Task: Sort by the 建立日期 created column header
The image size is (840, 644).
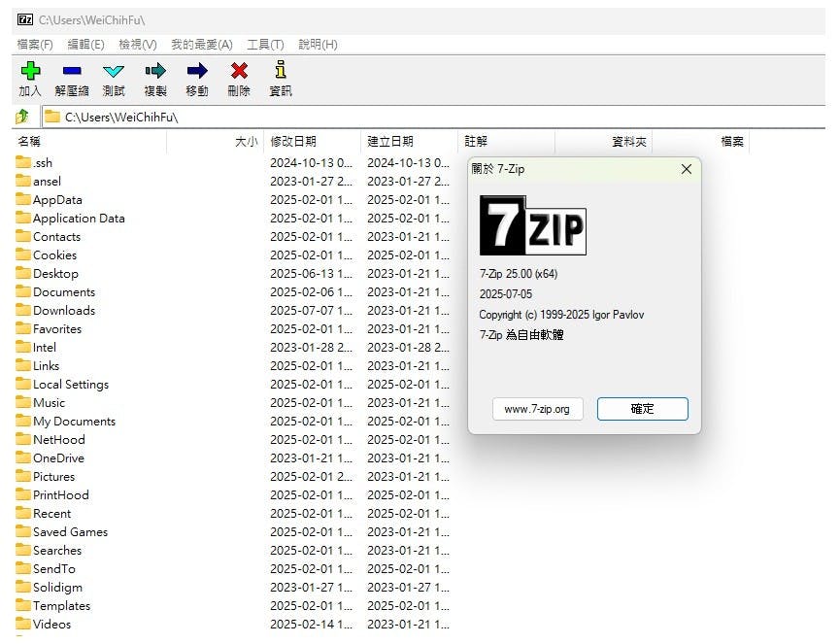Action: (x=409, y=142)
